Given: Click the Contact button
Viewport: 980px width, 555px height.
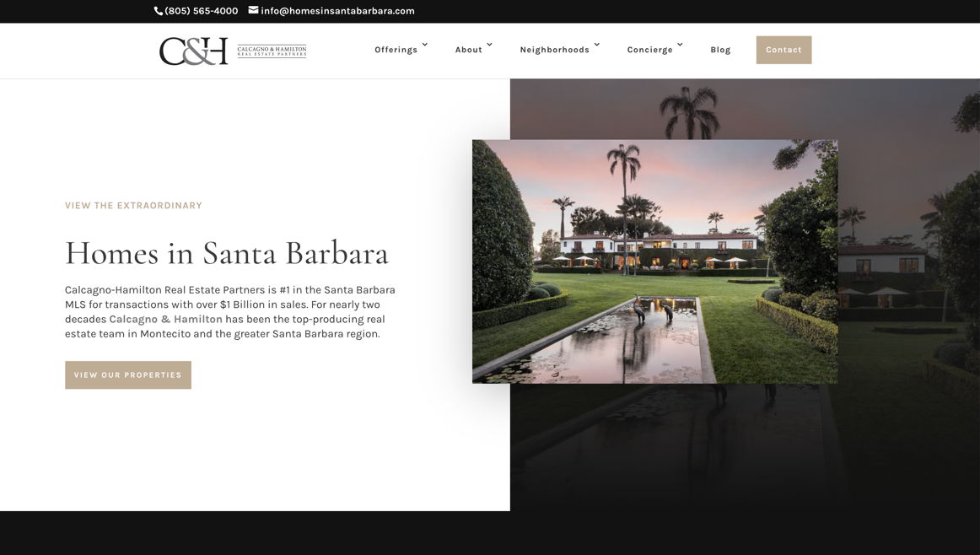Looking at the screenshot, I should tap(783, 50).
